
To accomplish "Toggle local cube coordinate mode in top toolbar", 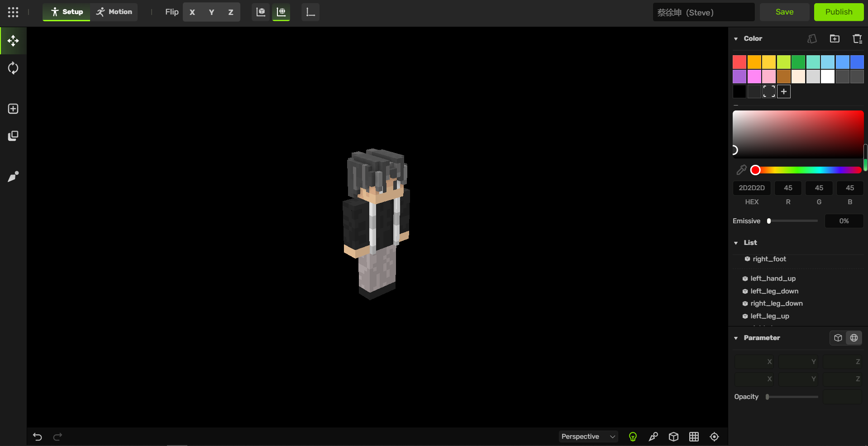I will [x=261, y=12].
